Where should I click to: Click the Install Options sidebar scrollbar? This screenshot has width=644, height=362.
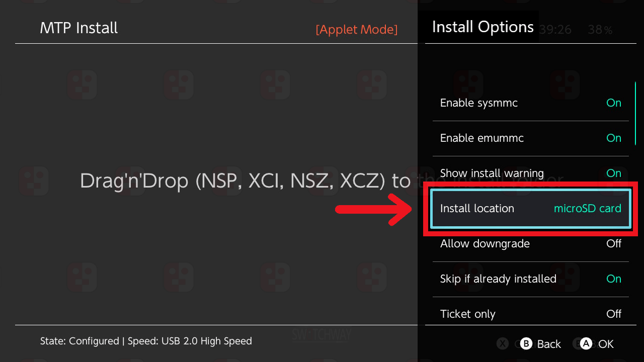click(635, 113)
